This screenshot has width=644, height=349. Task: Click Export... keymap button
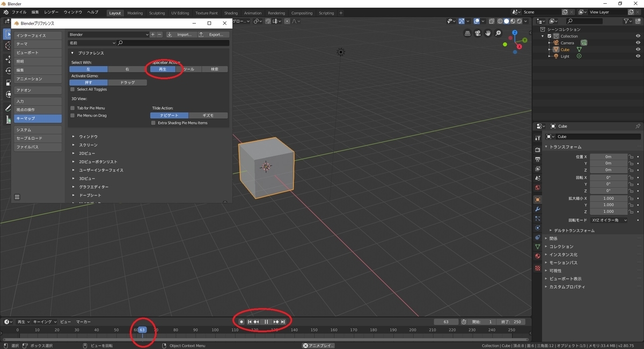pos(213,34)
